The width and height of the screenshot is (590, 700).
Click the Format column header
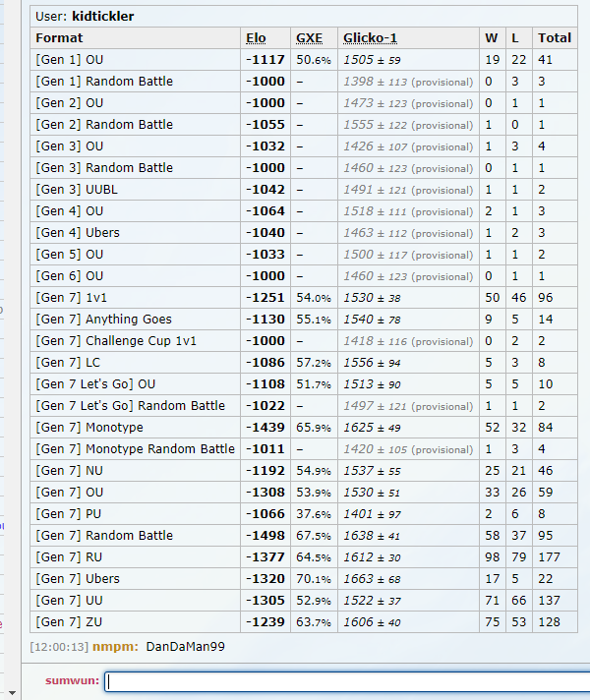click(x=59, y=38)
